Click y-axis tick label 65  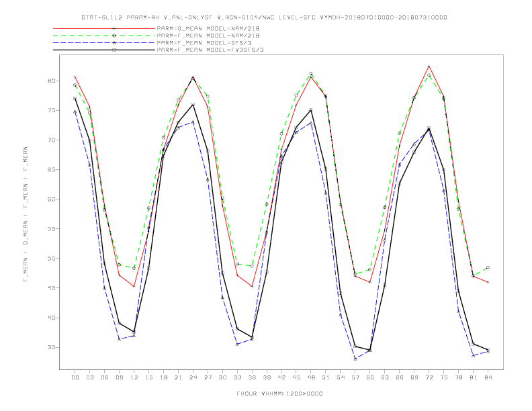click(51, 169)
